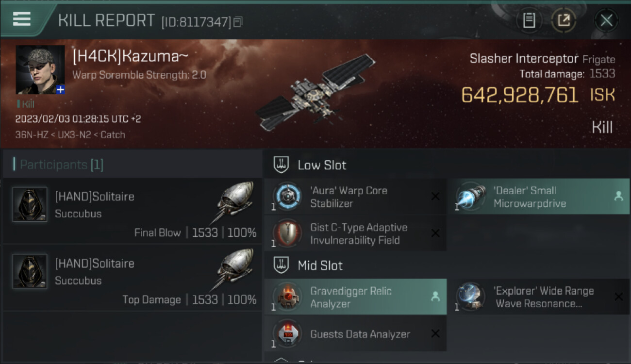
Task: Open the hamburger menu icon
Action: pos(21,19)
